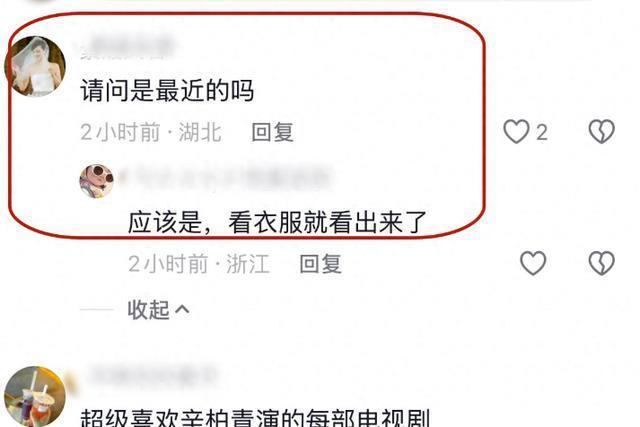The height and width of the screenshot is (427, 640).
Task: Open blurred username beside drinks avatar
Action: 152,374
